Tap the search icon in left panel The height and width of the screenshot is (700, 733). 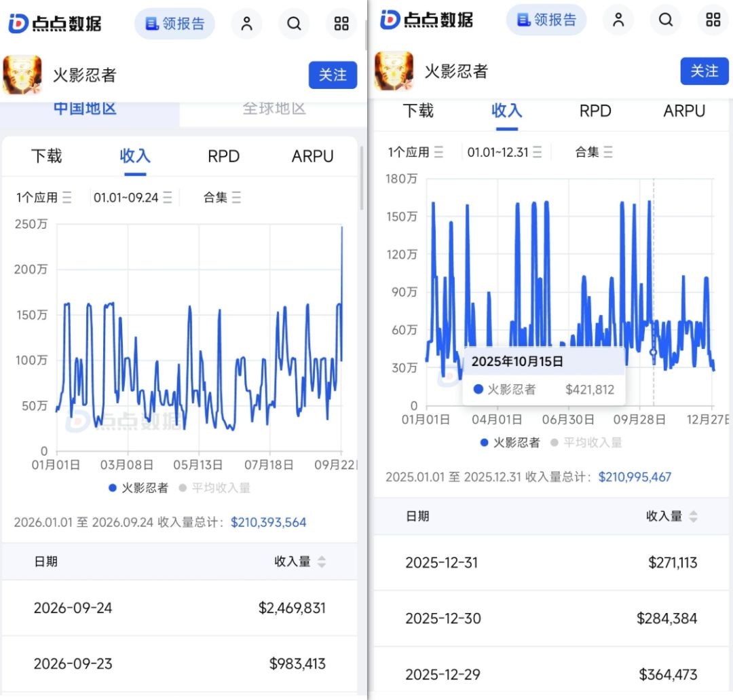click(x=294, y=23)
